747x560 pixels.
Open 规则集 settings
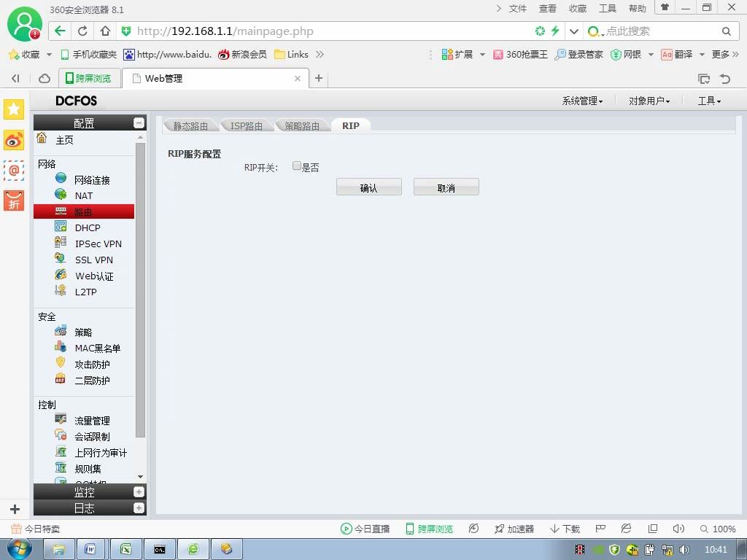click(88, 469)
